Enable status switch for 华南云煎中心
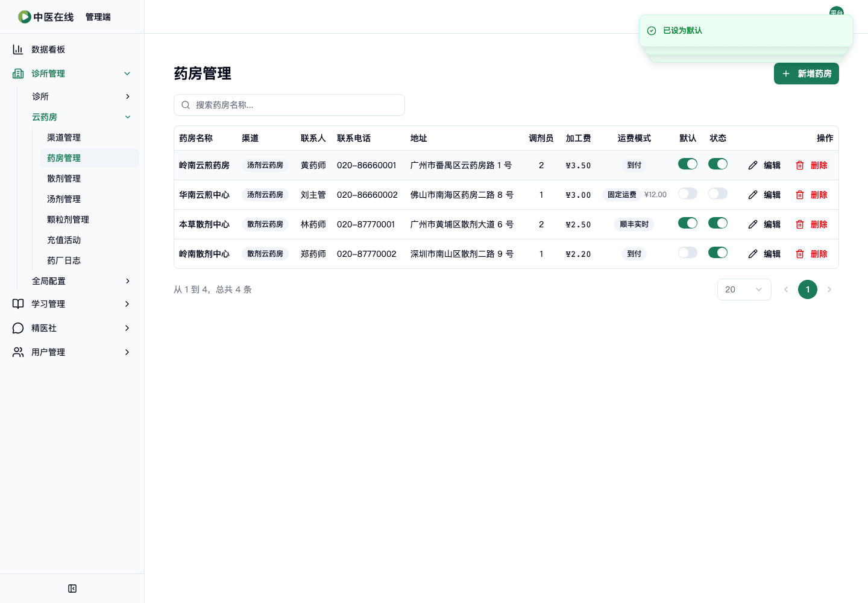Screen dimensions: 868x603 (718, 194)
